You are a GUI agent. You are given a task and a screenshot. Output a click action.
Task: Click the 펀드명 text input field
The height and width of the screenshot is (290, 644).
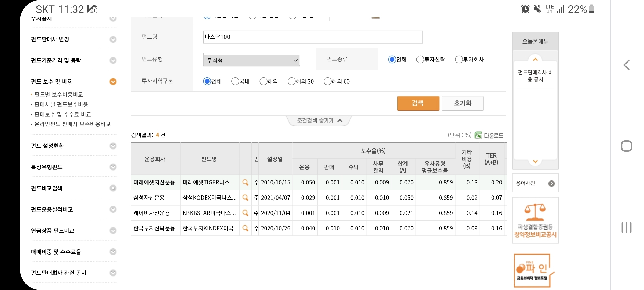tap(312, 37)
